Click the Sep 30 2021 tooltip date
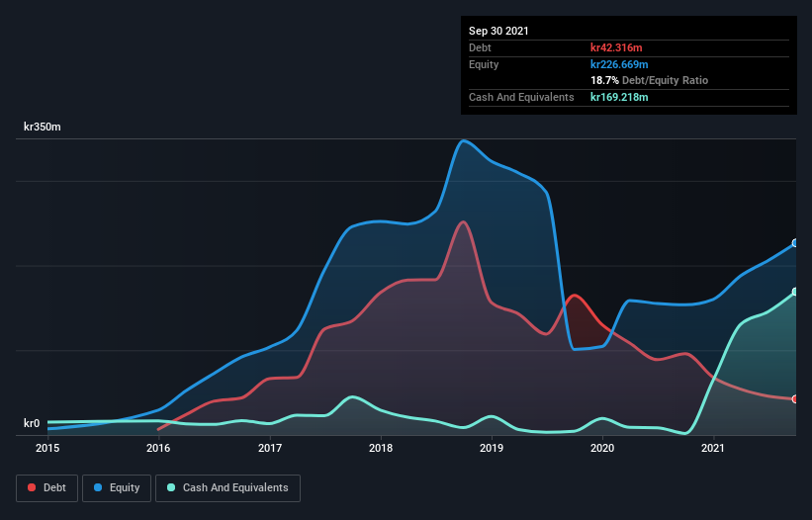 click(x=498, y=31)
